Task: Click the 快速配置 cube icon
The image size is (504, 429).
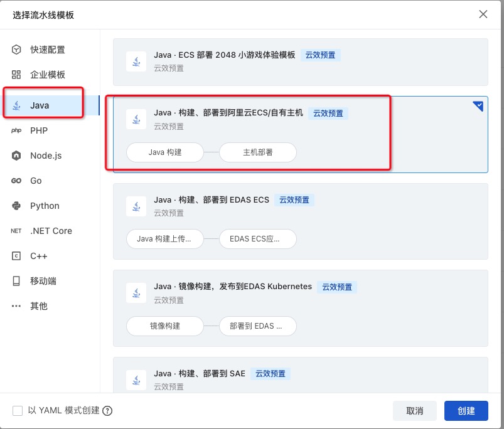Action: 16,50
